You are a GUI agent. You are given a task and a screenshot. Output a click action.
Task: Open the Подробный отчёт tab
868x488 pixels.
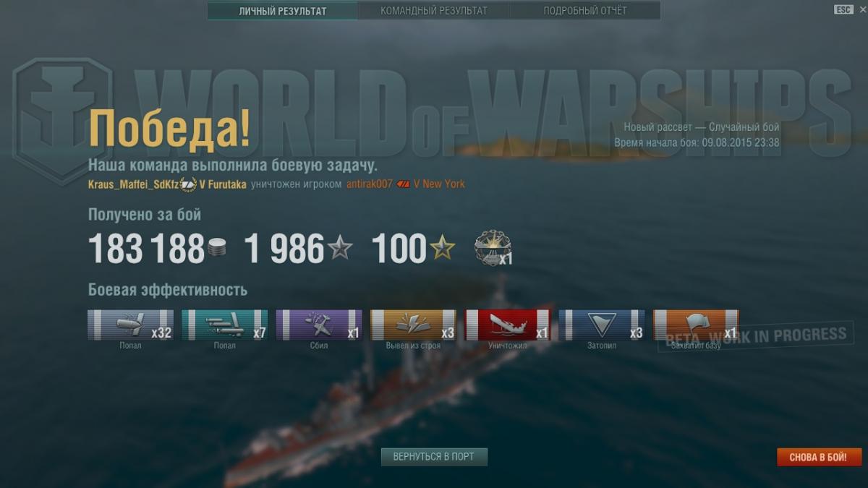585,11
